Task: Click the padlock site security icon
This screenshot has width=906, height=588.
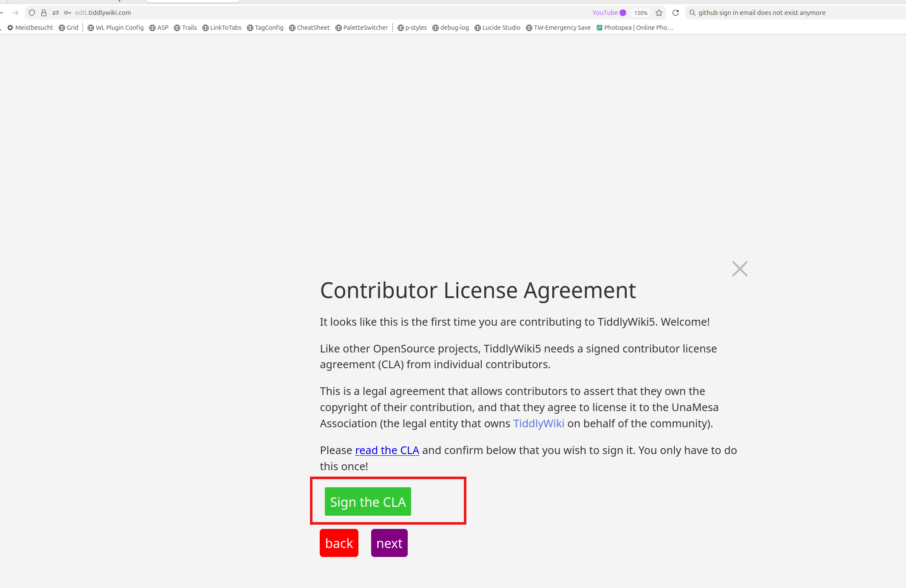Action: (x=44, y=13)
